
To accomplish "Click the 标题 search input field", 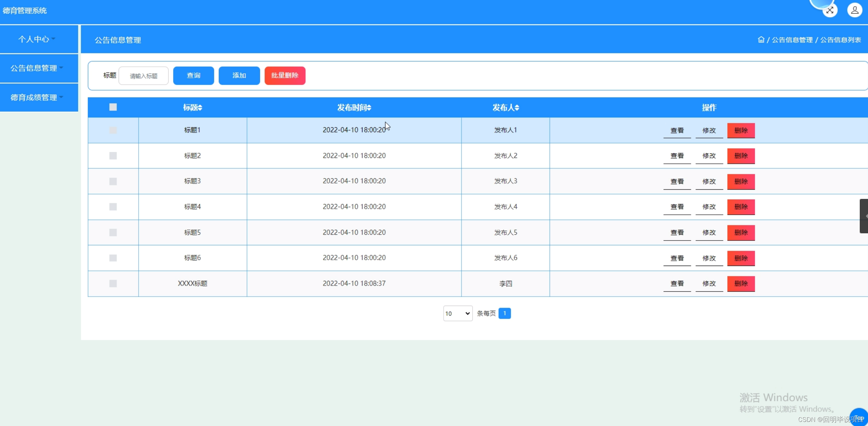I will (x=143, y=75).
